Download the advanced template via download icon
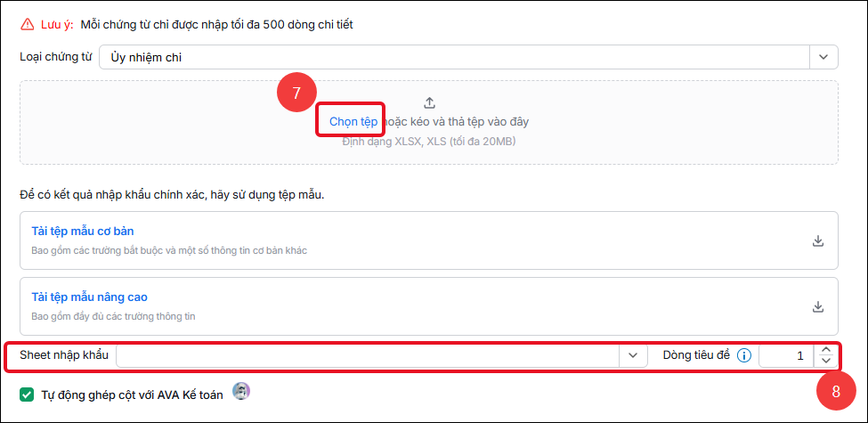868x423 pixels. [x=817, y=306]
